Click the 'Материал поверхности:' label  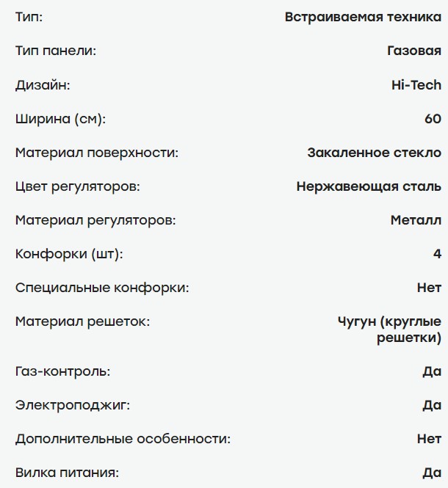pos(97,153)
